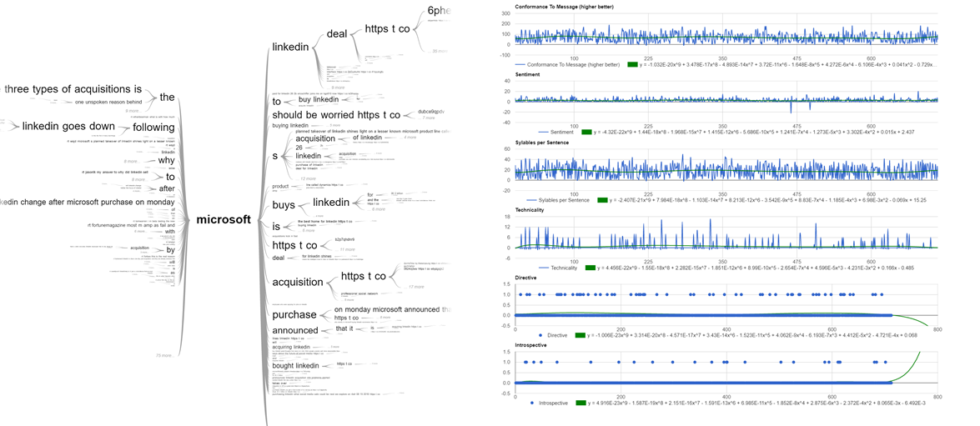Select the "buys" branch
980x426 pixels.
click(x=284, y=206)
